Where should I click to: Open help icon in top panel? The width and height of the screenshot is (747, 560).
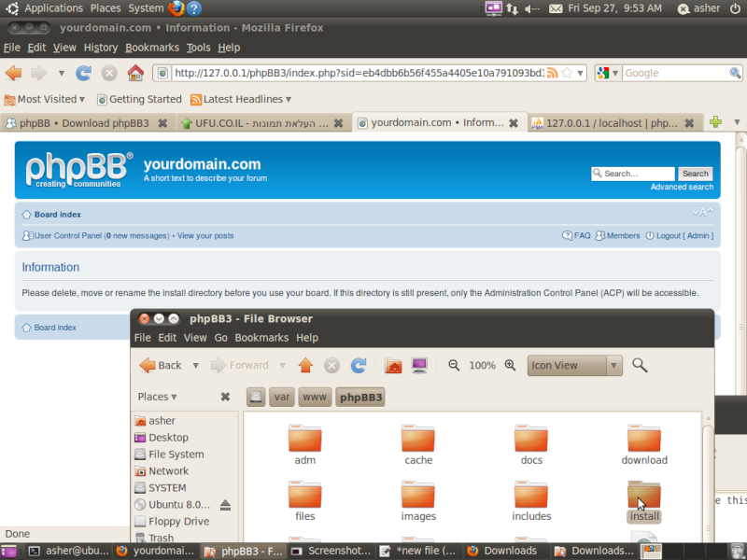pyautogui.click(x=194, y=8)
